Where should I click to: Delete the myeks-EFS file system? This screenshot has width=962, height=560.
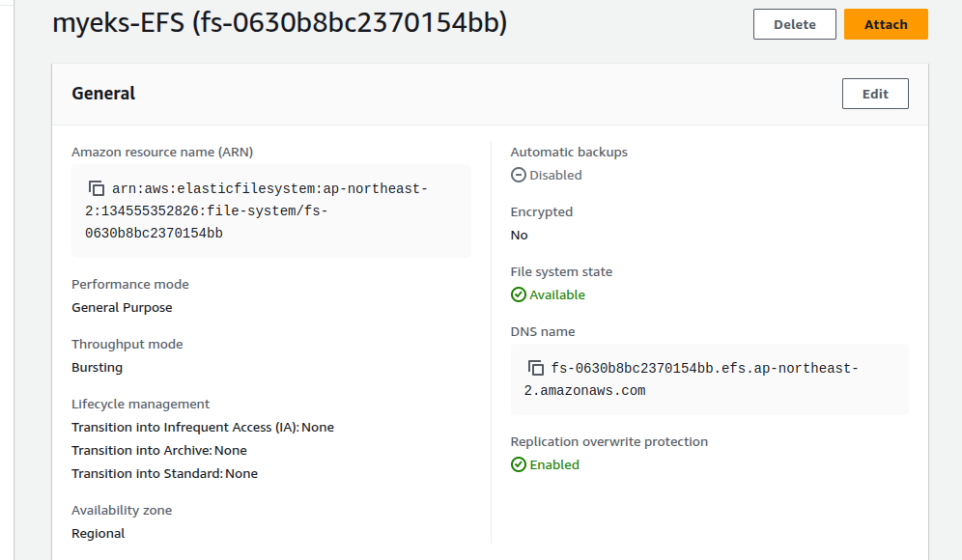click(795, 24)
